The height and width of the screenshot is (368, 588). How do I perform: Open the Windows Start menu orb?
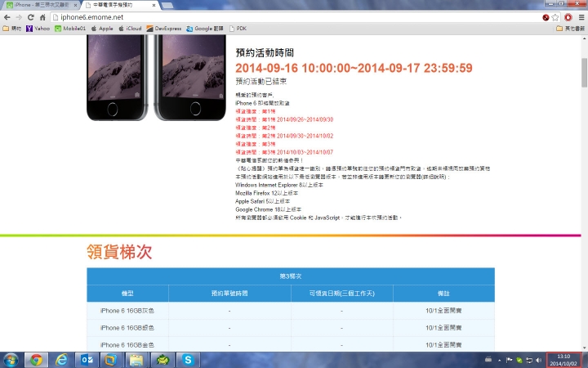10,360
